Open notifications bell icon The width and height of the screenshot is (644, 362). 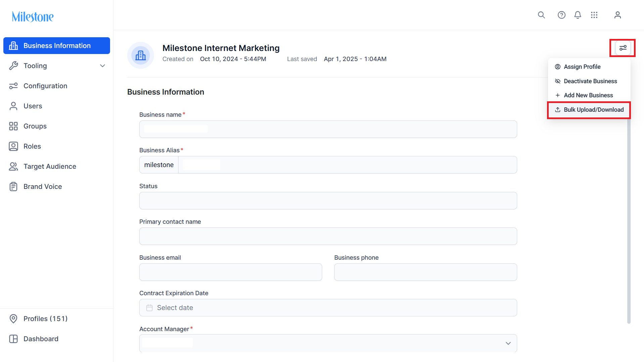tap(578, 15)
